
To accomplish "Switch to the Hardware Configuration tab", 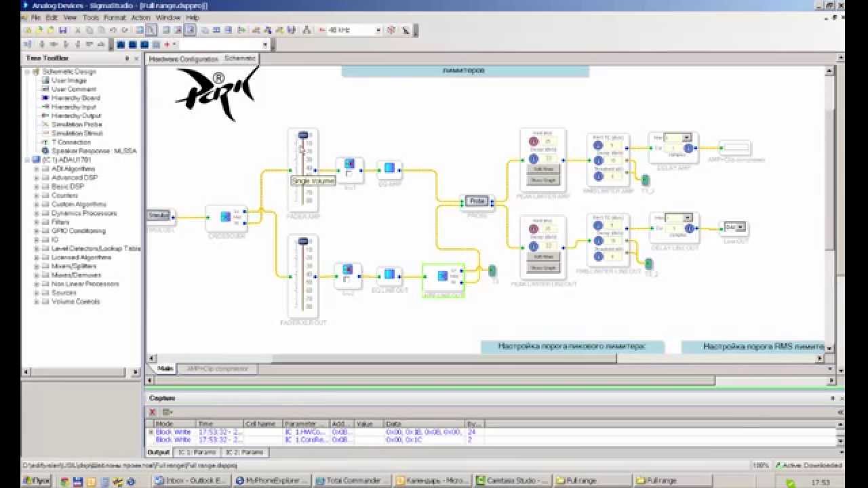I will (x=184, y=59).
